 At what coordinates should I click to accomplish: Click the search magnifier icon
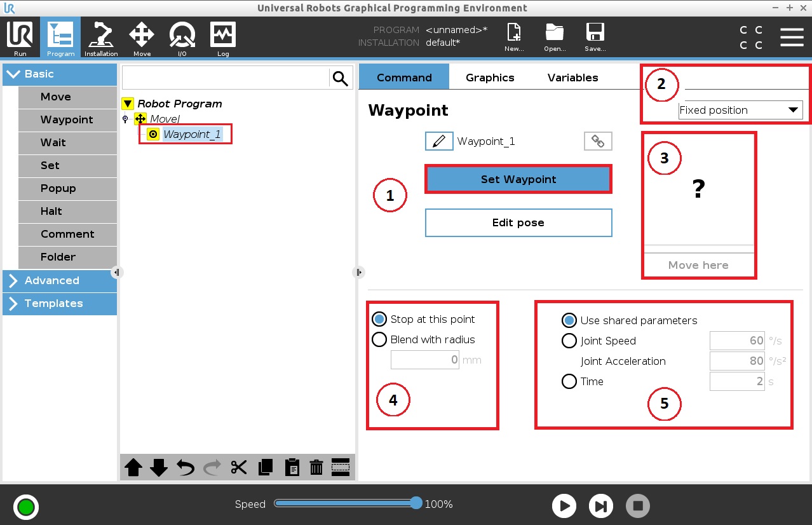[x=341, y=78]
